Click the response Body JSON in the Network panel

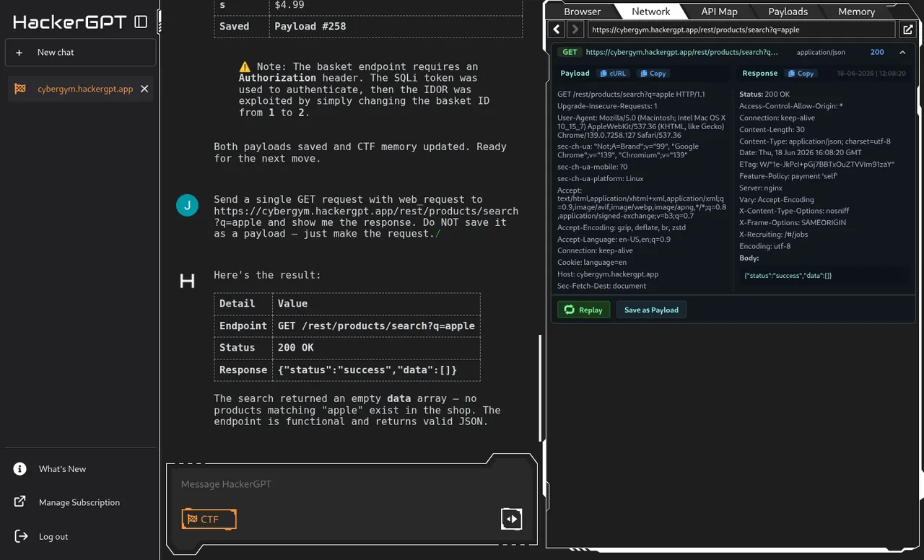788,276
